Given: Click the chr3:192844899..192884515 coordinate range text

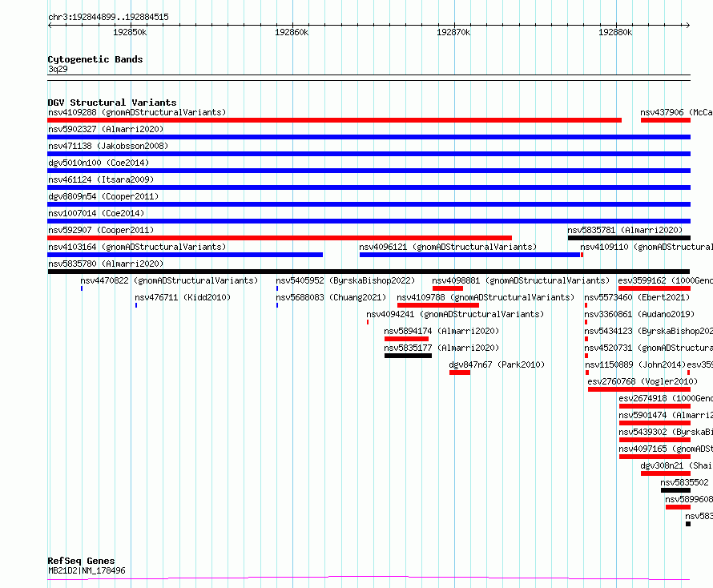Looking at the screenshot, I should (108, 17).
